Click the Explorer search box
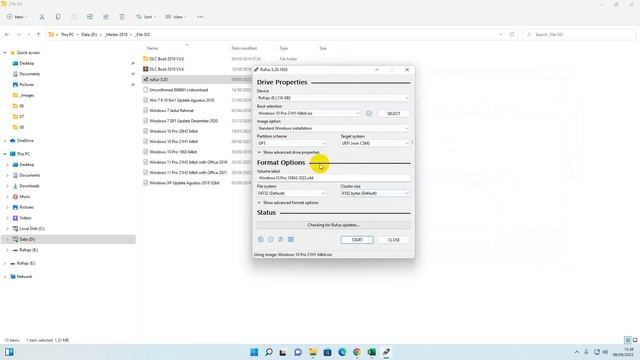 [x=579, y=35]
